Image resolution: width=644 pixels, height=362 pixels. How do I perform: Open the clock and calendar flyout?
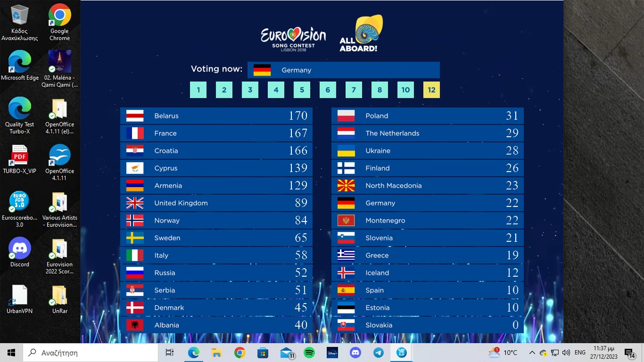click(x=603, y=353)
